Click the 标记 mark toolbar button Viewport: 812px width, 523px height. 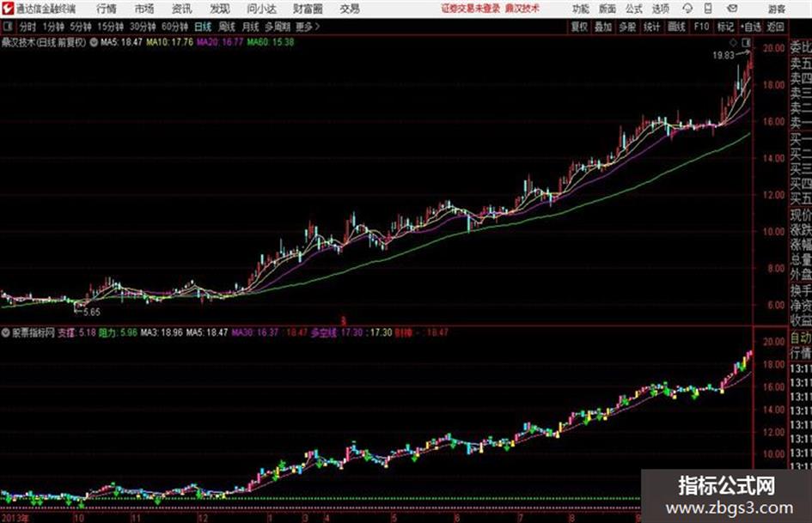[725, 27]
